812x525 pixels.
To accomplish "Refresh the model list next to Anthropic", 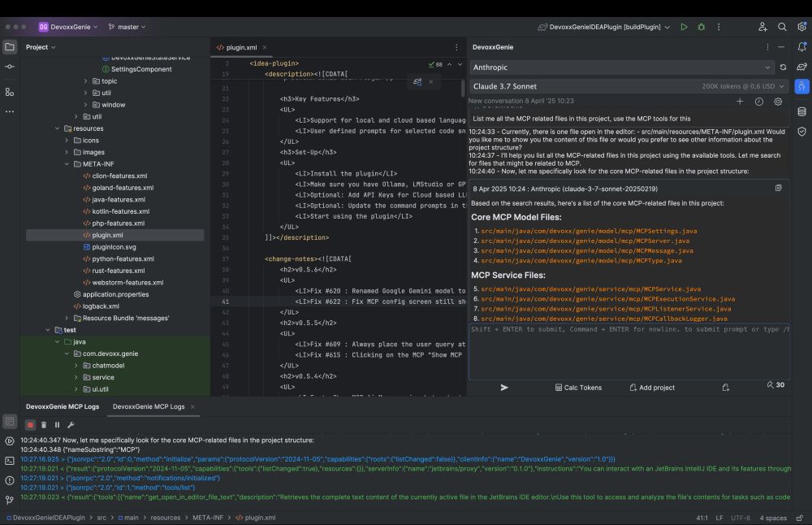I will (x=783, y=67).
